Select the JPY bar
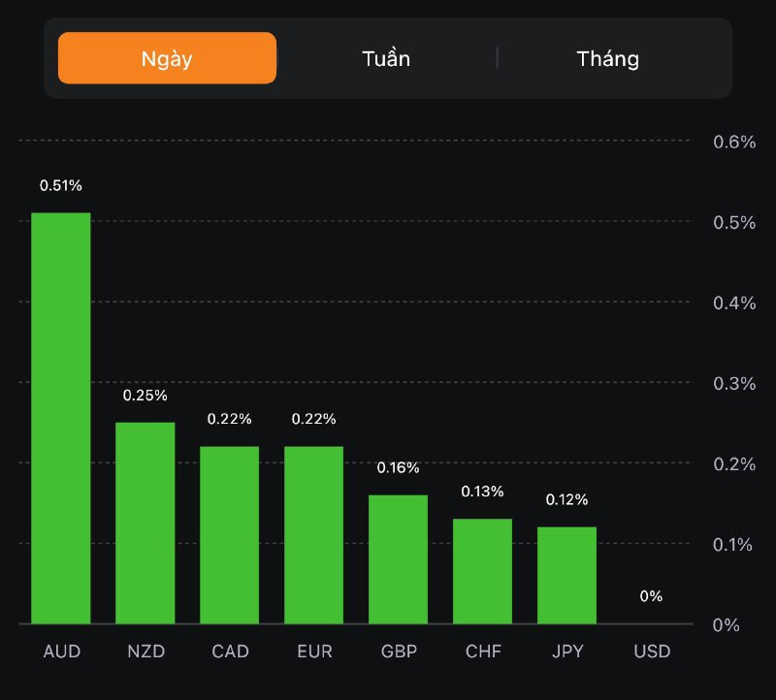 (x=567, y=575)
